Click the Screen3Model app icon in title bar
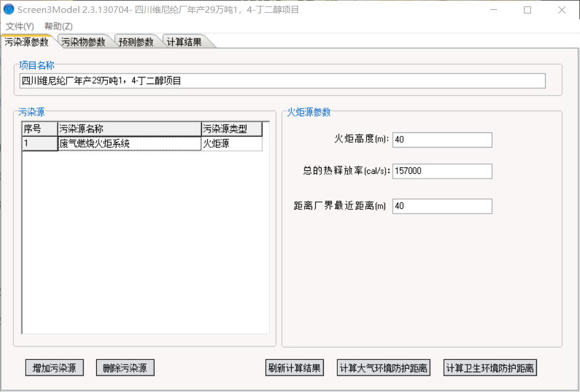 (9, 9)
